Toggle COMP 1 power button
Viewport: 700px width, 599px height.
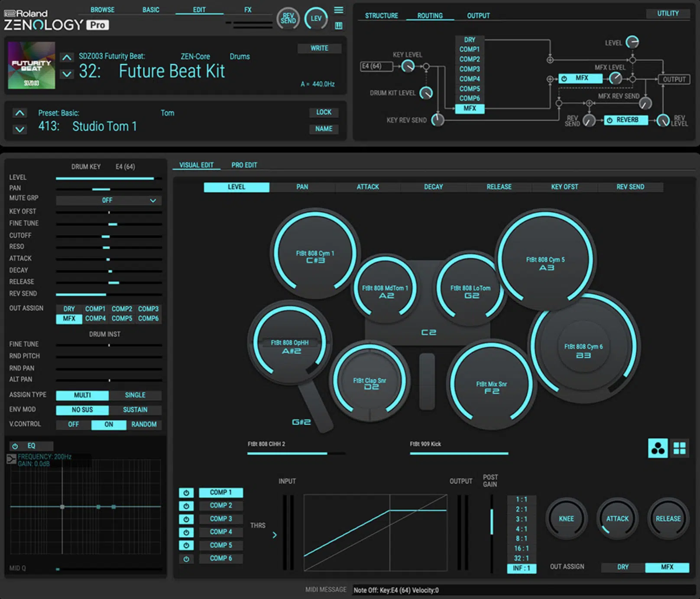[186, 492]
